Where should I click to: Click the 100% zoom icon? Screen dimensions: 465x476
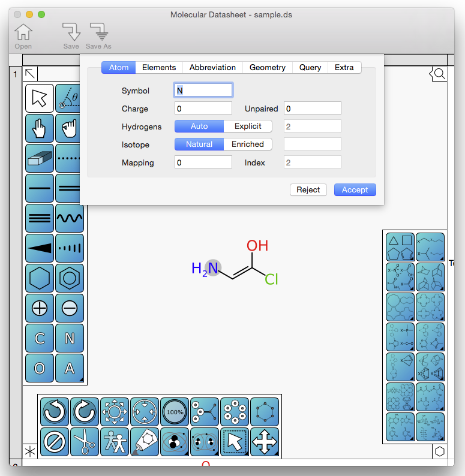[x=175, y=412]
